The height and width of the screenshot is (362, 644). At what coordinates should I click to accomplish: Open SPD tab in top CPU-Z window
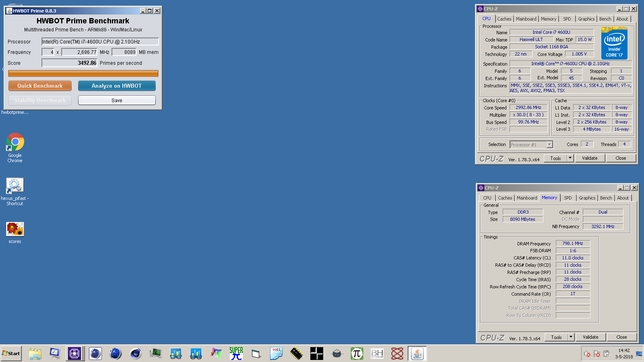pyautogui.click(x=567, y=19)
